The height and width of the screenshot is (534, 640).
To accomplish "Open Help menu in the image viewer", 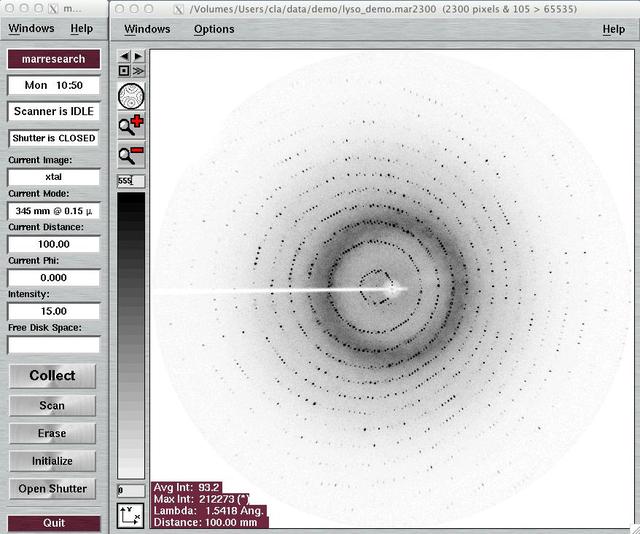I will click(613, 29).
